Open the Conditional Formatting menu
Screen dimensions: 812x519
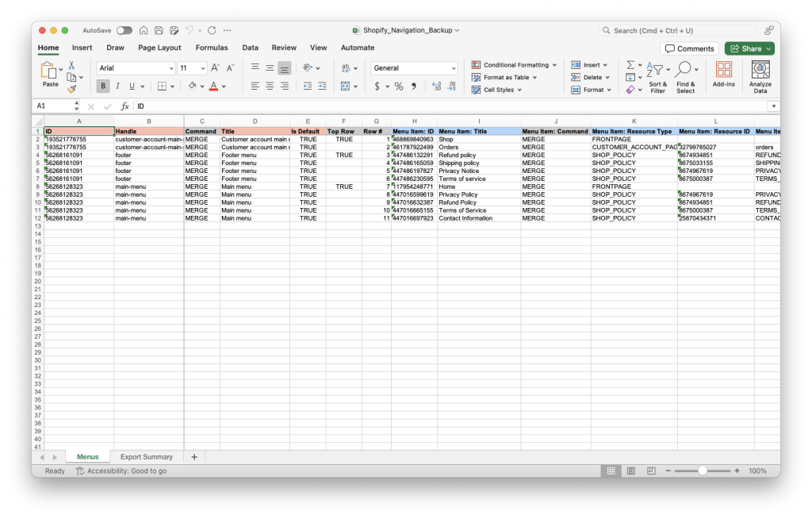click(514, 64)
